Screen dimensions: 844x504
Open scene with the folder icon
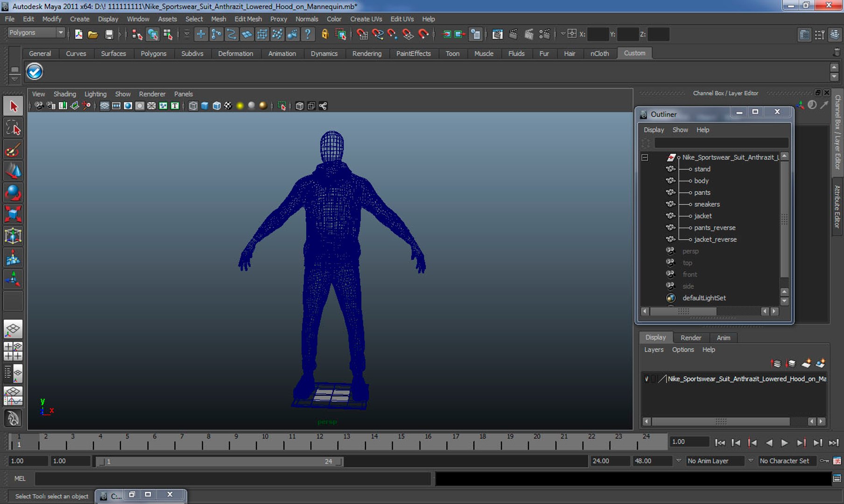[x=93, y=34]
